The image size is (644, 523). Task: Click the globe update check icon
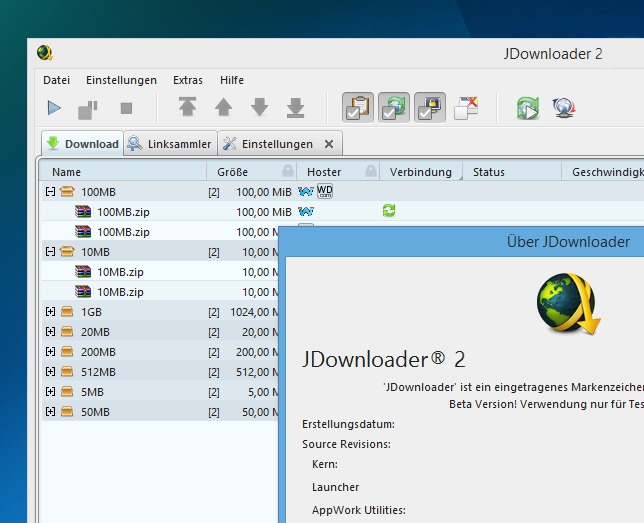(564, 108)
